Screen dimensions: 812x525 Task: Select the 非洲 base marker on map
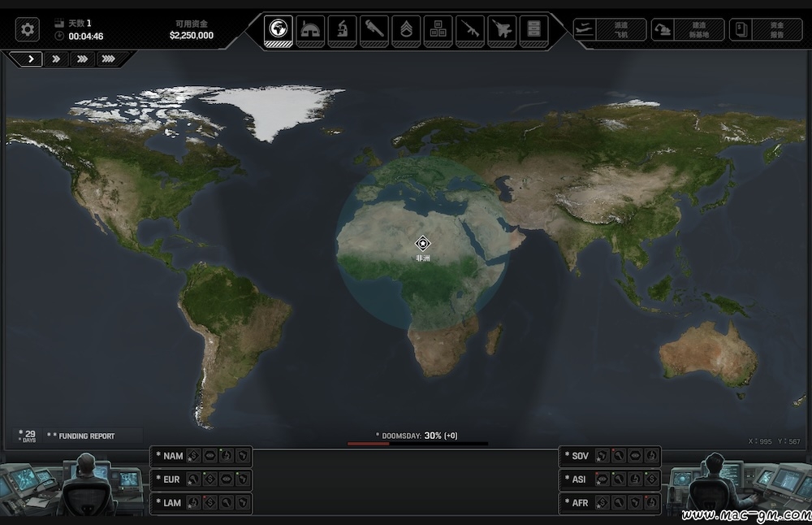click(423, 243)
